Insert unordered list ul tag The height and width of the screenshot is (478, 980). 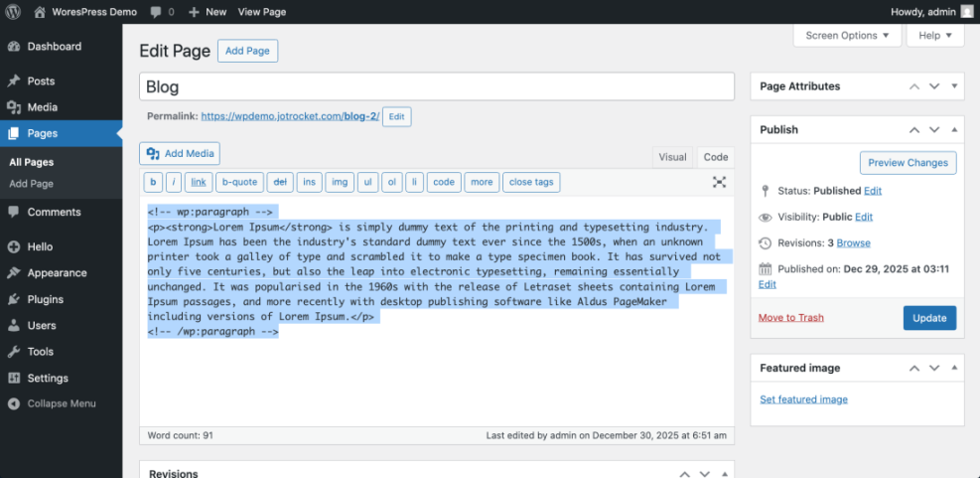click(x=368, y=182)
